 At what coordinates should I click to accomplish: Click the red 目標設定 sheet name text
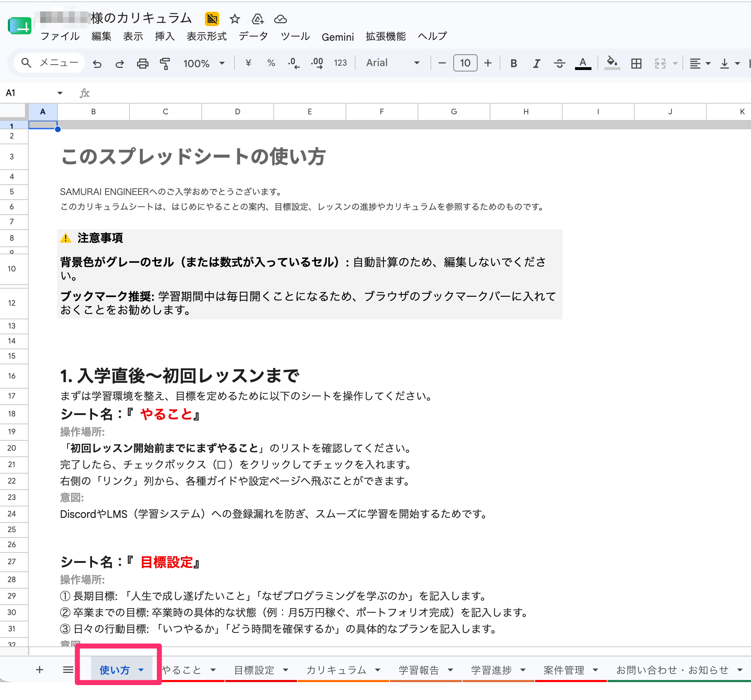click(166, 562)
